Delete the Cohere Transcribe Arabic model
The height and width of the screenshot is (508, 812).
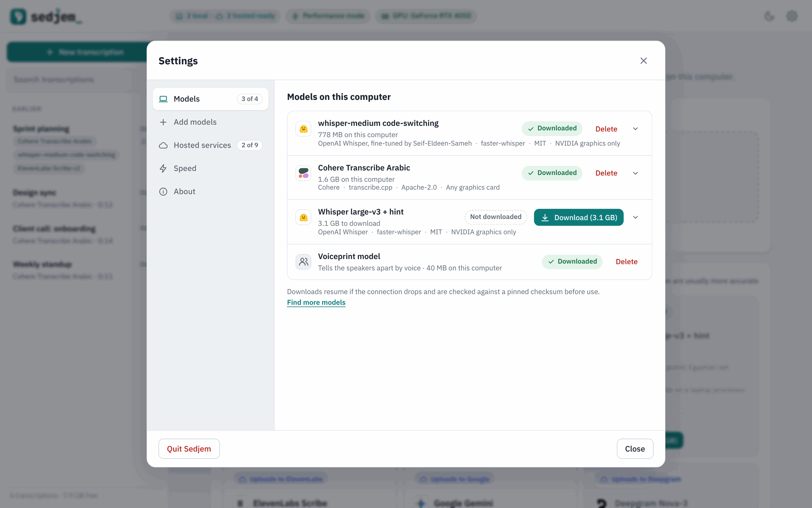click(x=606, y=173)
